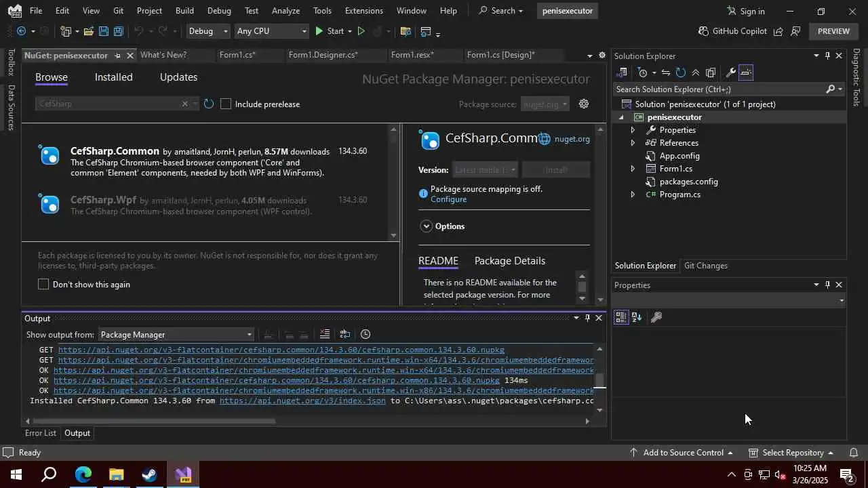
Task: Click the Open File folder icon
Action: 88,31
